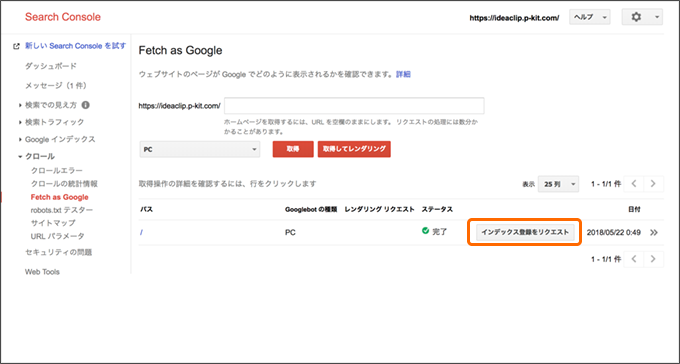Click the / path link in the table
Screen dimensions: 680x364
[141, 233]
